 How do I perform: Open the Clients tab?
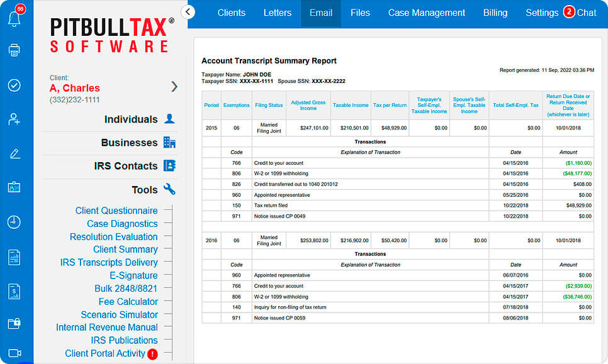tap(232, 13)
